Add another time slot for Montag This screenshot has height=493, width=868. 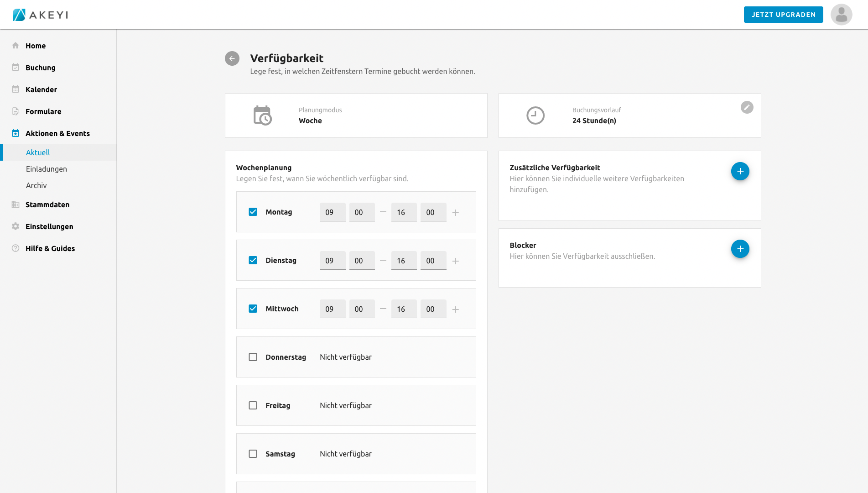(x=455, y=213)
